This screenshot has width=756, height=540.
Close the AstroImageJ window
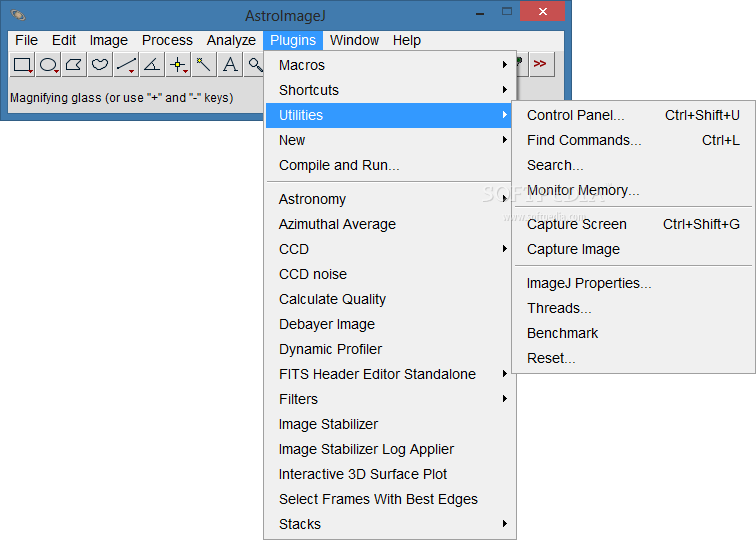(x=542, y=12)
